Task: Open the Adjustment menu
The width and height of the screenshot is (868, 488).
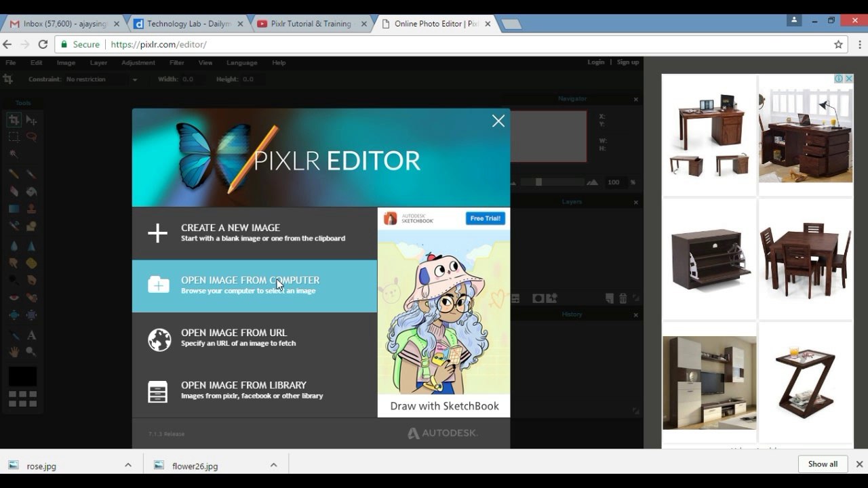Action: 138,62
